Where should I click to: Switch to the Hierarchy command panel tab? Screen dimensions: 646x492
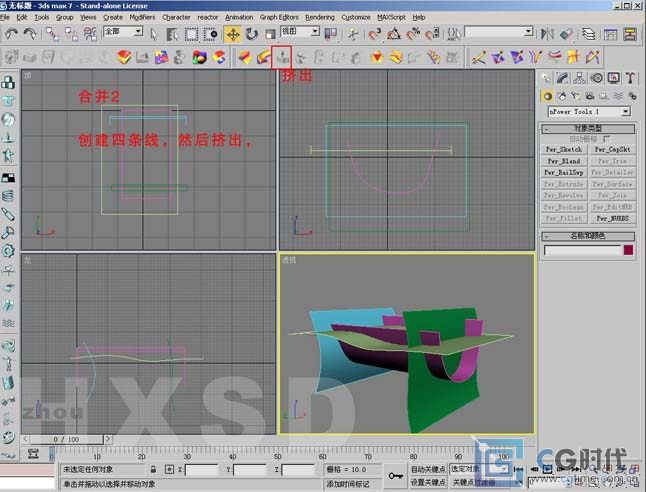[579, 78]
